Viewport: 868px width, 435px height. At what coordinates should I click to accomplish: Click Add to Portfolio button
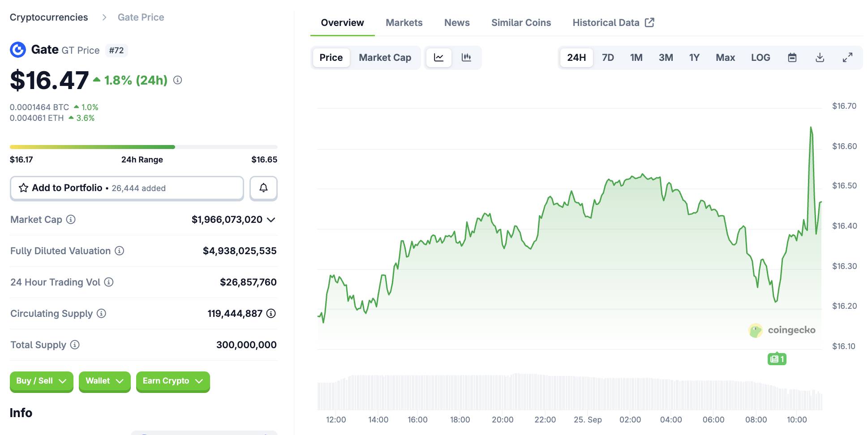click(x=127, y=188)
